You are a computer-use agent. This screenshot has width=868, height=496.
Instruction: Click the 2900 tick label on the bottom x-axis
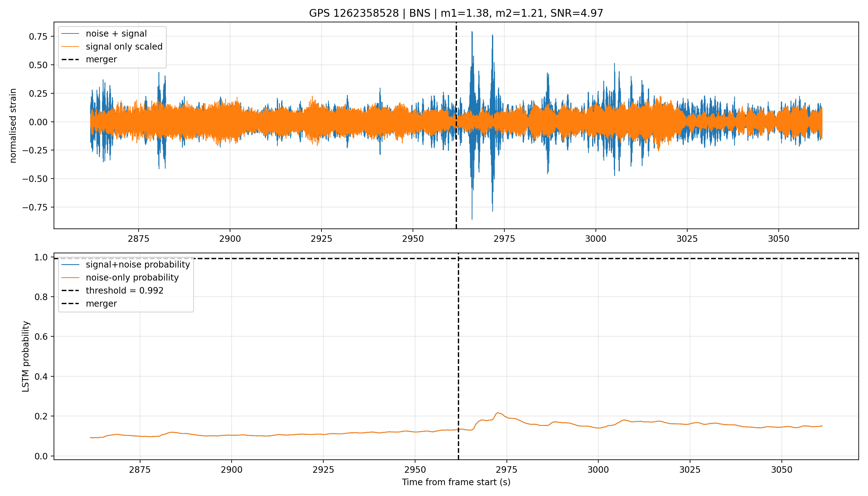point(231,470)
